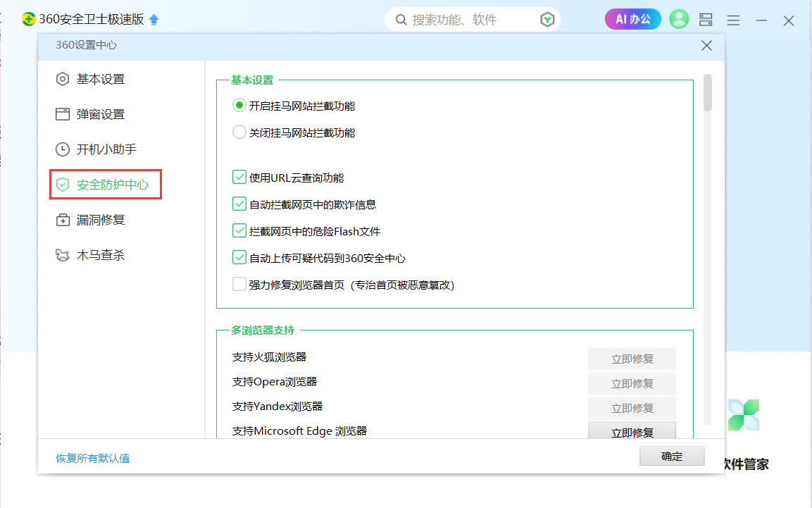Click 恢复所有默认值 link
This screenshot has height=508, width=812.
coord(93,458)
